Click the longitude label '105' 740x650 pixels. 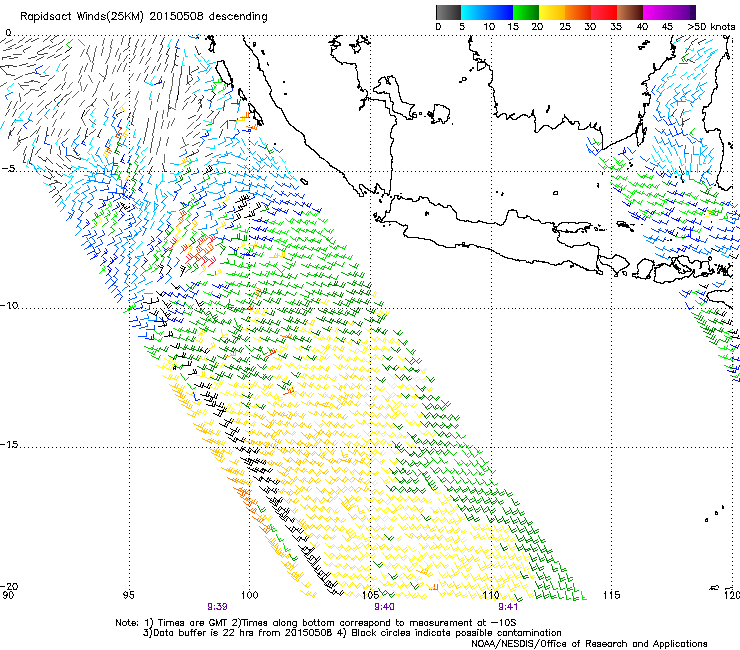(x=370, y=595)
